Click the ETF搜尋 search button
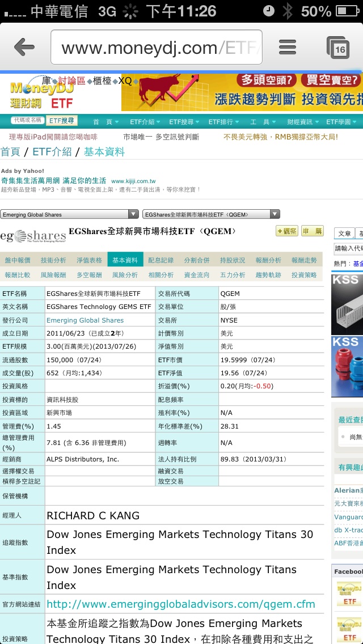Screen dimensions: 363x644 (x=62, y=120)
